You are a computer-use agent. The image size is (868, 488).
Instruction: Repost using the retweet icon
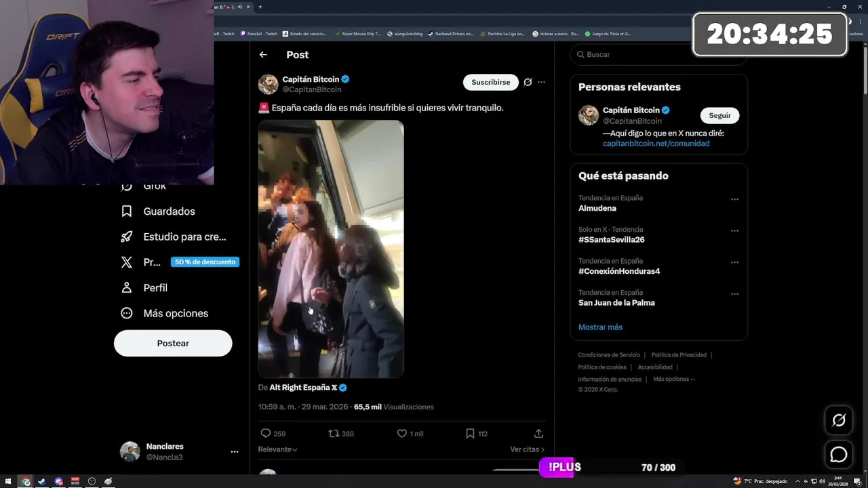[334, 433]
